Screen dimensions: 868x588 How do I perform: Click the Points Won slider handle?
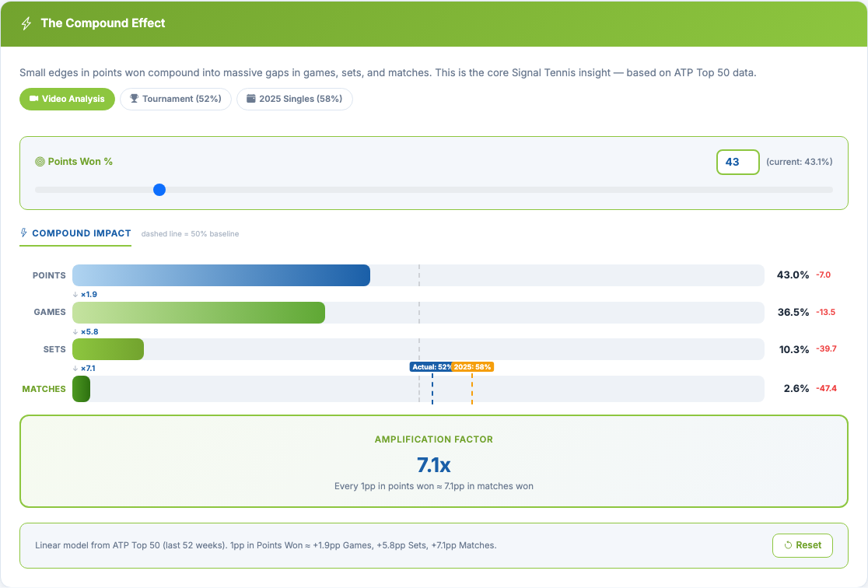click(x=159, y=190)
